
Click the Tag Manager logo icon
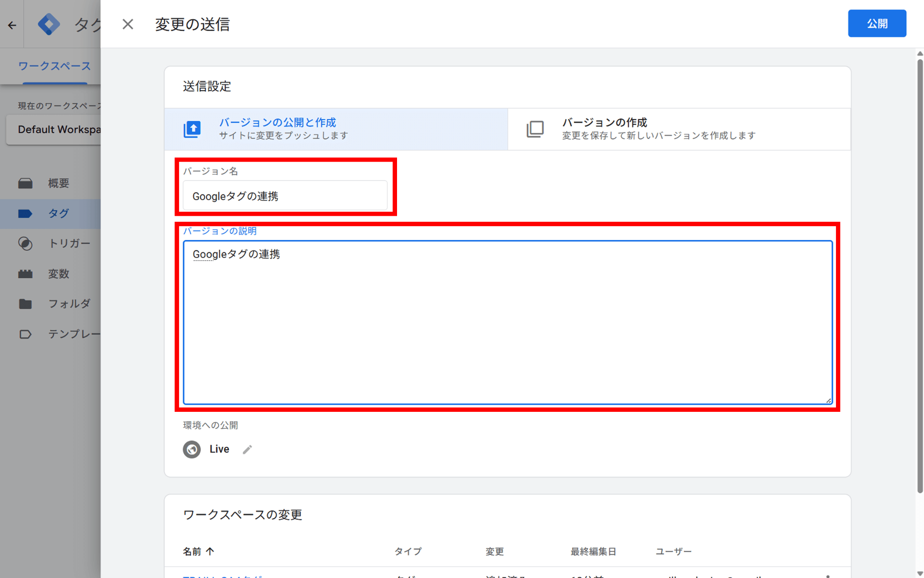tap(50, 24)
